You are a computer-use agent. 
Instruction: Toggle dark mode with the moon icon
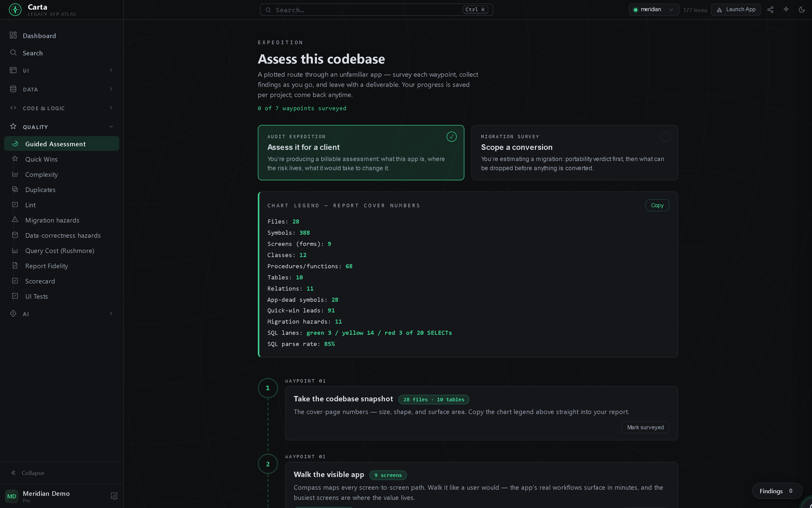(x=802, y=10)
